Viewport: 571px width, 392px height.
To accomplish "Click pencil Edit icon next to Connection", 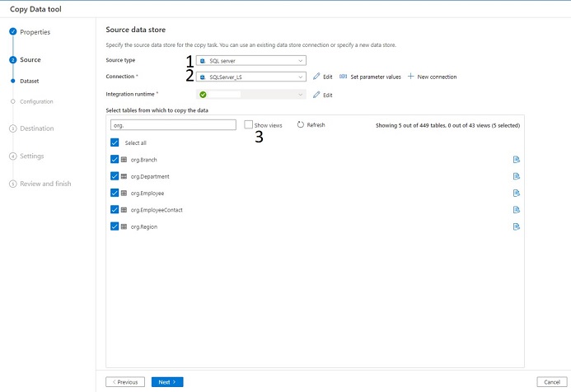I will (316, 77).
